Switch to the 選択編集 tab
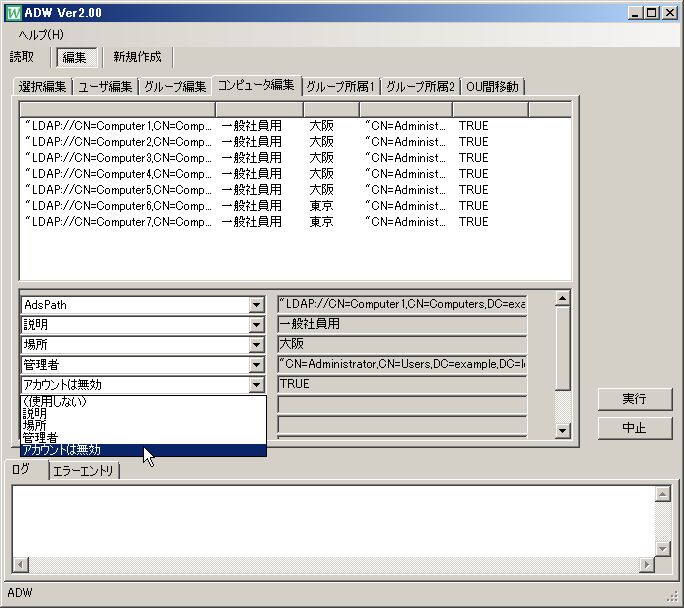Viewport: 684px width, 608px height. 42,86
